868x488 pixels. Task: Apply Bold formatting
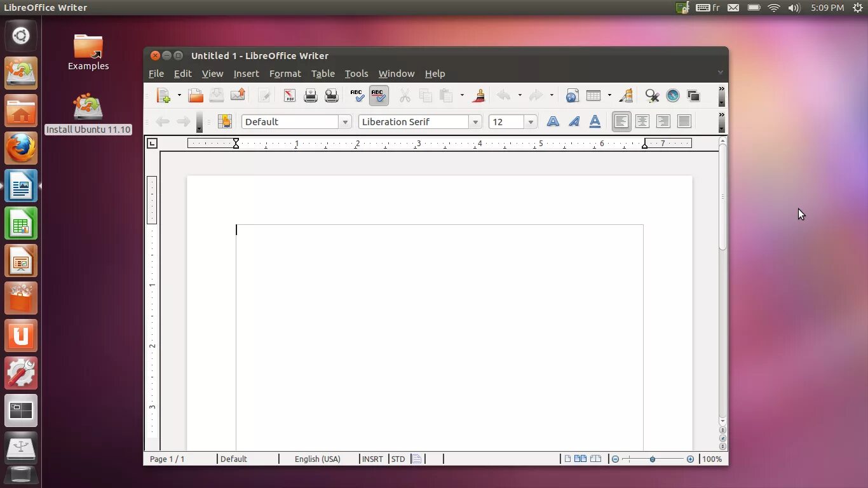point(553,121)
